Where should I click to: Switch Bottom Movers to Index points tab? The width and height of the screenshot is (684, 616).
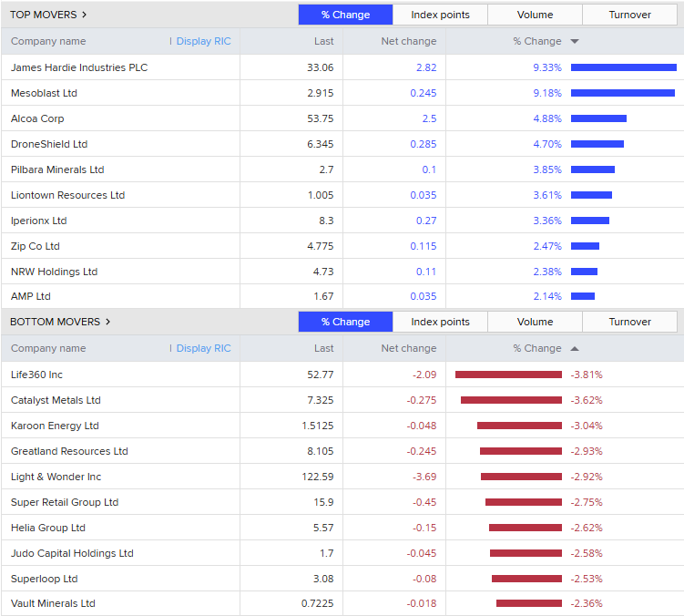440,322
